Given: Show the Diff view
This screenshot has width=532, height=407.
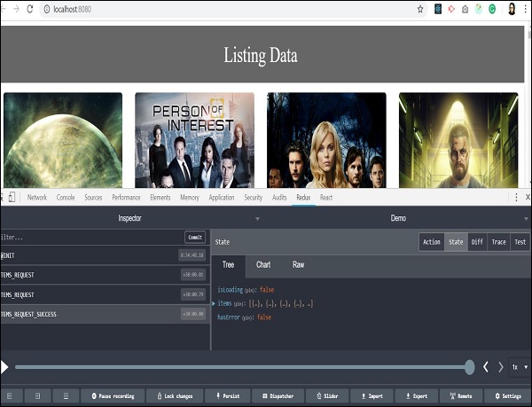Looking at the screenshot, I should (x=477, y=242).
